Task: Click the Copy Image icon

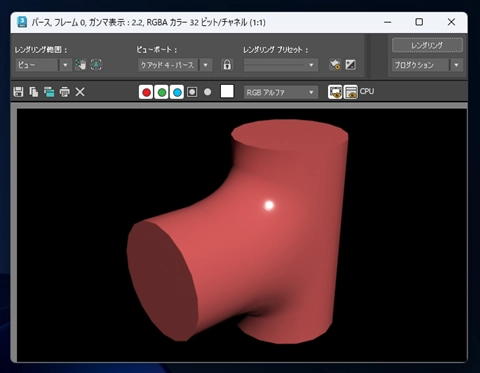Action: click(34, 92)
